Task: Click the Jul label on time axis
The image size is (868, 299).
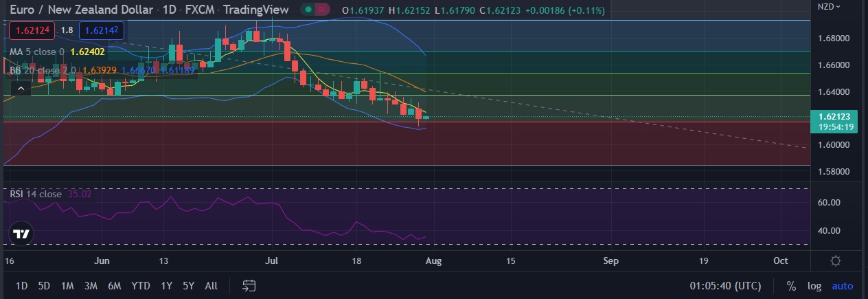Action: click(273, 261)
